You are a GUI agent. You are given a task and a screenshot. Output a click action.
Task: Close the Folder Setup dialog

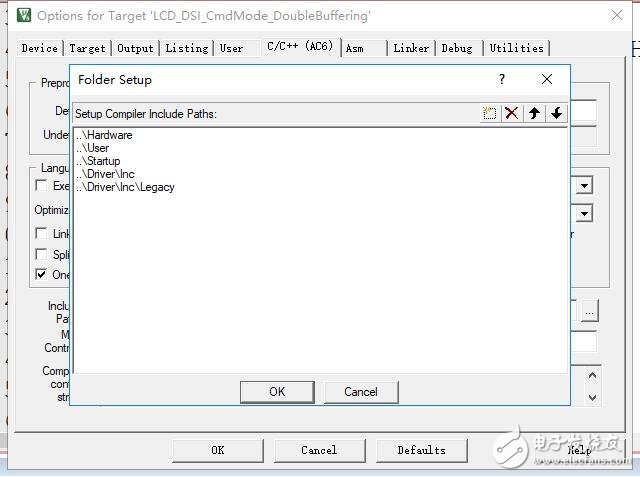[547, 79]
